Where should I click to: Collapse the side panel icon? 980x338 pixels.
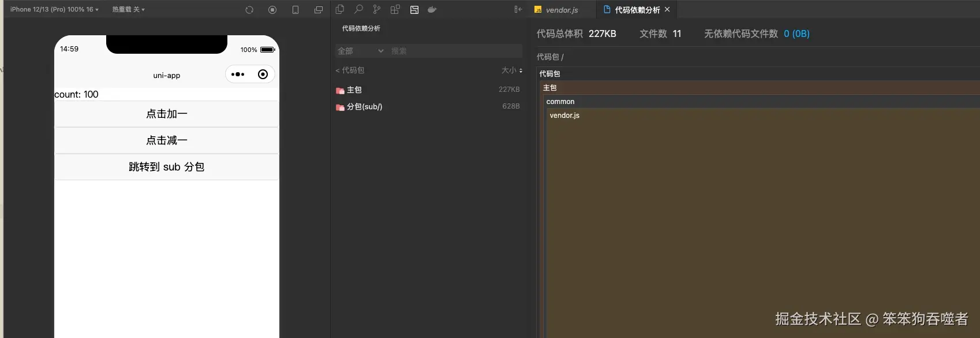[518, 9]
